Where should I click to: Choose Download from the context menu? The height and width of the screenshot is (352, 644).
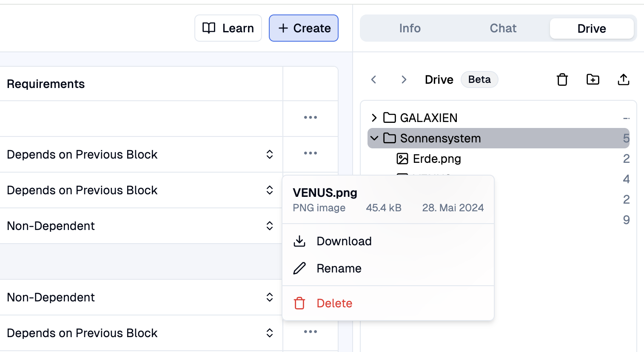pyautogui.click(x=388, y=241)
